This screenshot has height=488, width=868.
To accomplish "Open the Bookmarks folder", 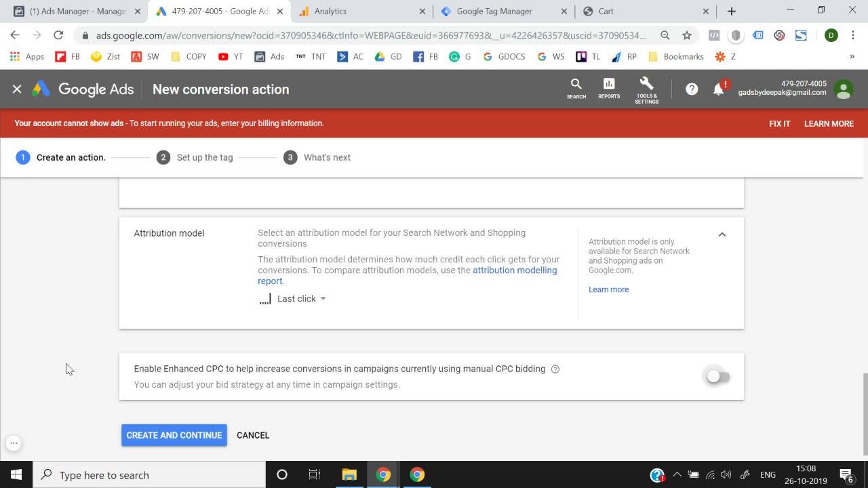I will pyautogui.click(x=676, y=57).
